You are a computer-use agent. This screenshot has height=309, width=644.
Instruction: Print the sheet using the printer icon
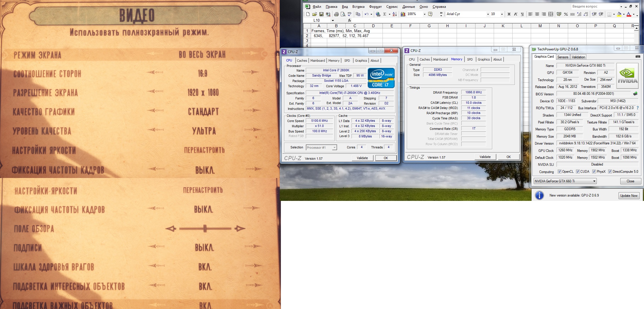coord(336,14)
